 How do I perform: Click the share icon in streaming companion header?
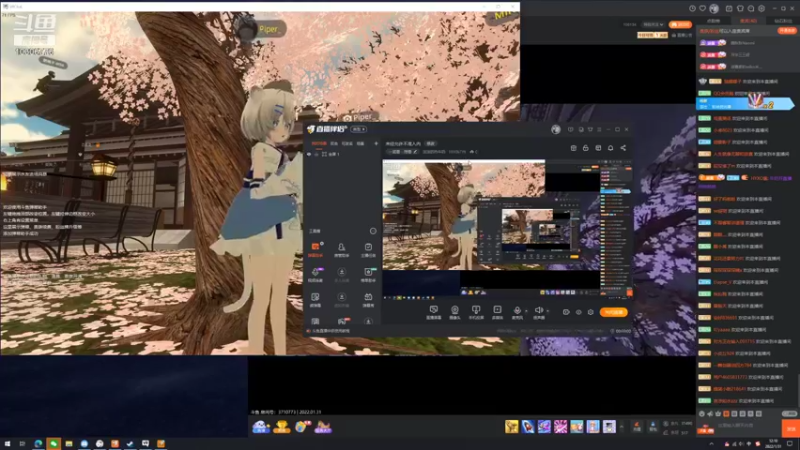point(623,148)
